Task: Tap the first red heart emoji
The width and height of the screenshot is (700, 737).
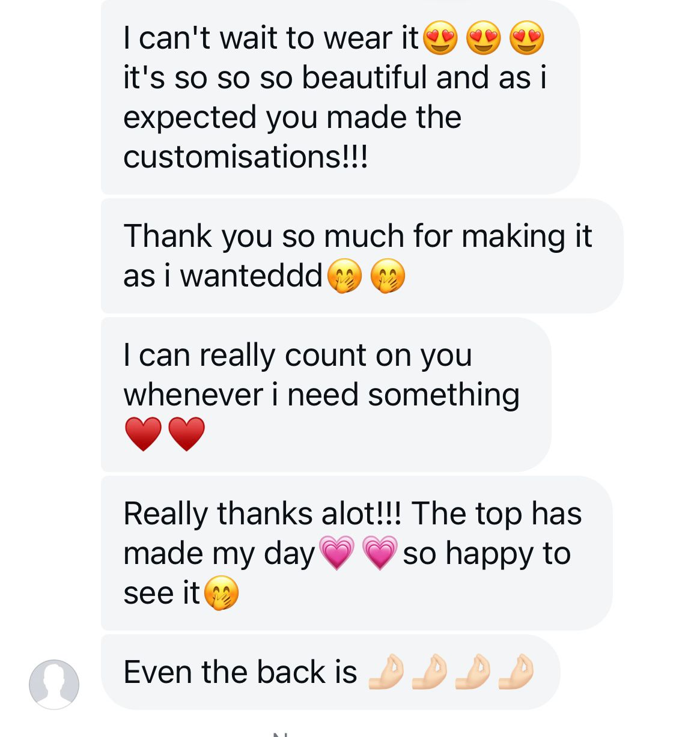Action: click(143, 434)
